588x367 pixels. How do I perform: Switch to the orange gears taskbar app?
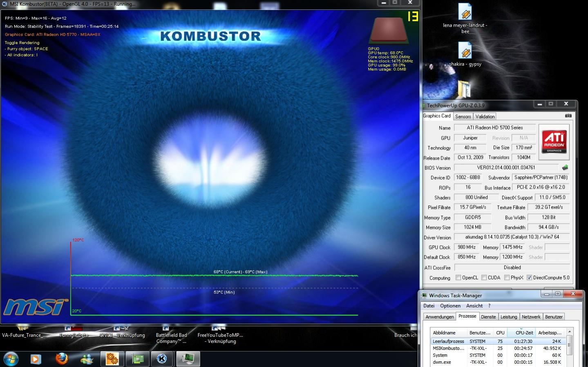(112, 359)
